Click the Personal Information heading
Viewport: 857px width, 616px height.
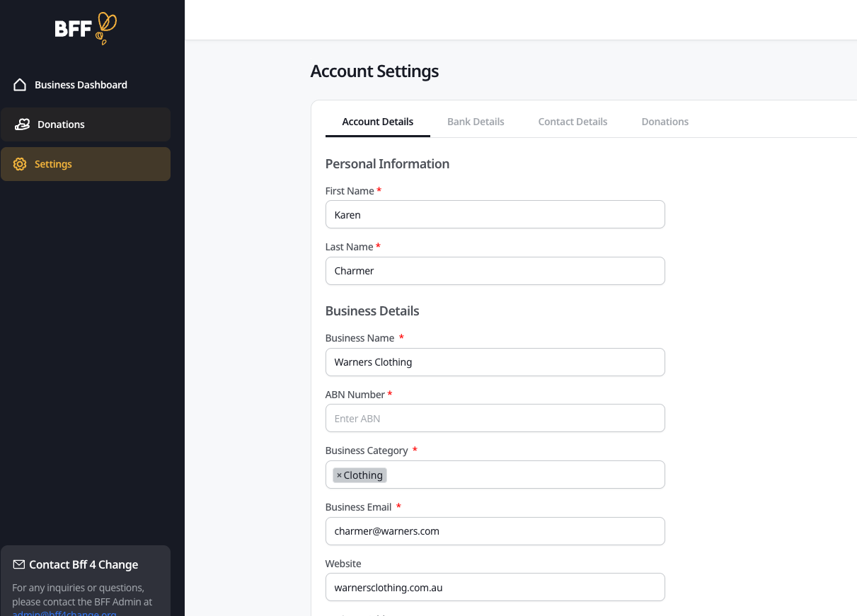tap(387, 164)
